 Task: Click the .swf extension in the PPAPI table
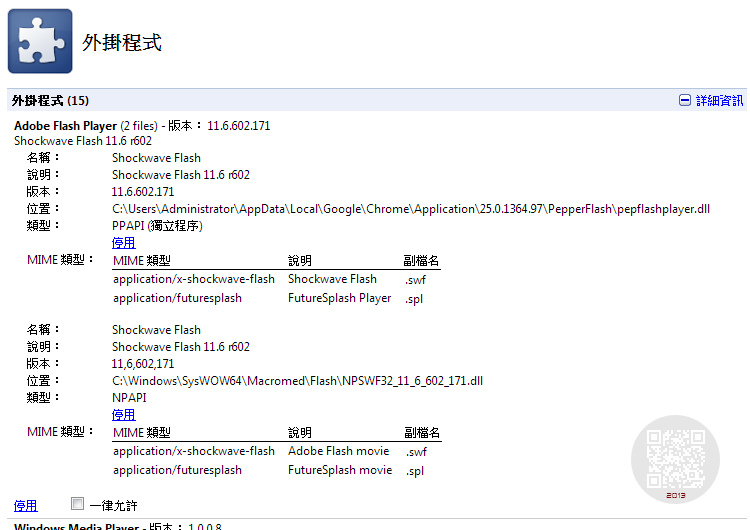[415, 280]
